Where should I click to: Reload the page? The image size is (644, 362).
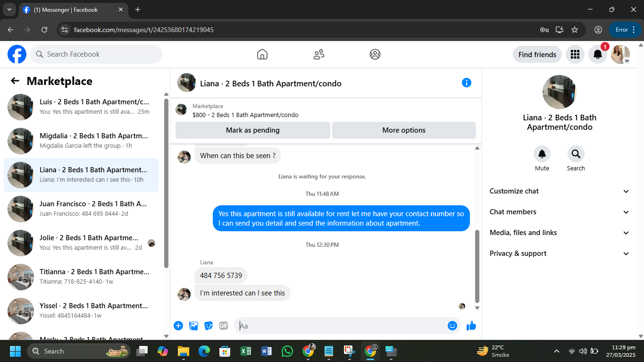[44, 30]
